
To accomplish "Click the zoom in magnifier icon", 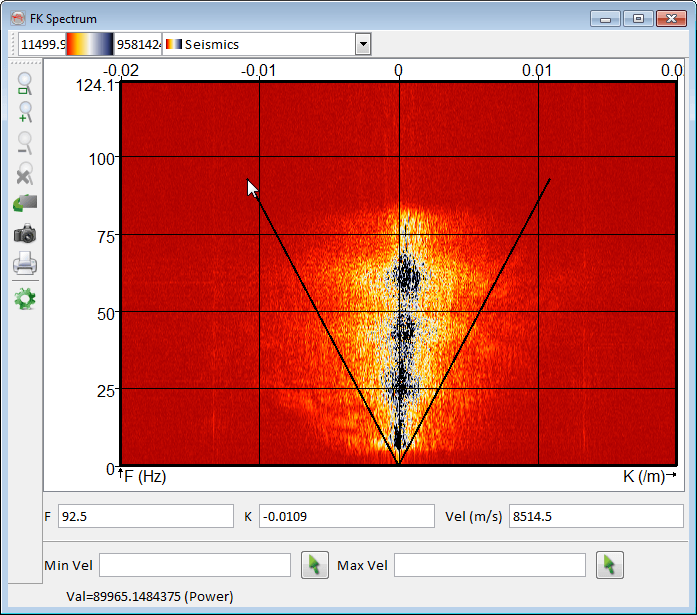I will pyautogui.click(x=25, y=113).
